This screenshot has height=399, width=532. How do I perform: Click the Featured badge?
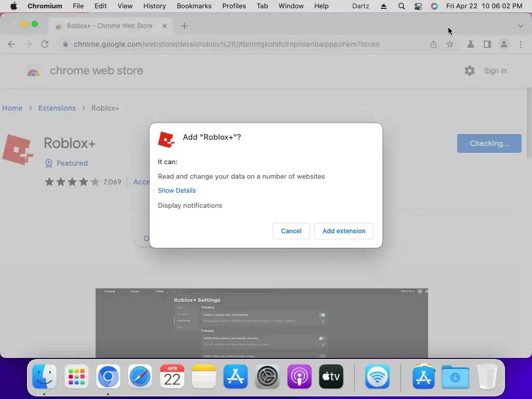click(x=66, y=163)
